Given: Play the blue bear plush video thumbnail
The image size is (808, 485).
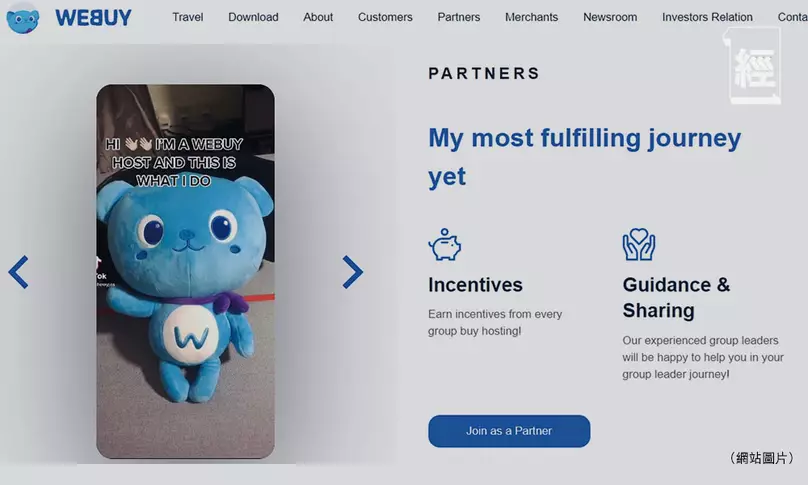Looking at the screenshot, I should click(186, 271).
